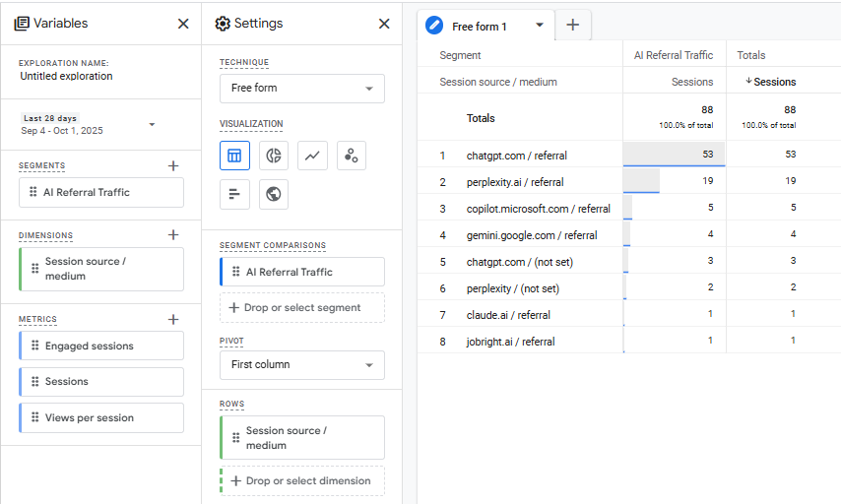Click the Segment header label
The height and width of the screenshot is (504, 841).
tap(460, 55)
